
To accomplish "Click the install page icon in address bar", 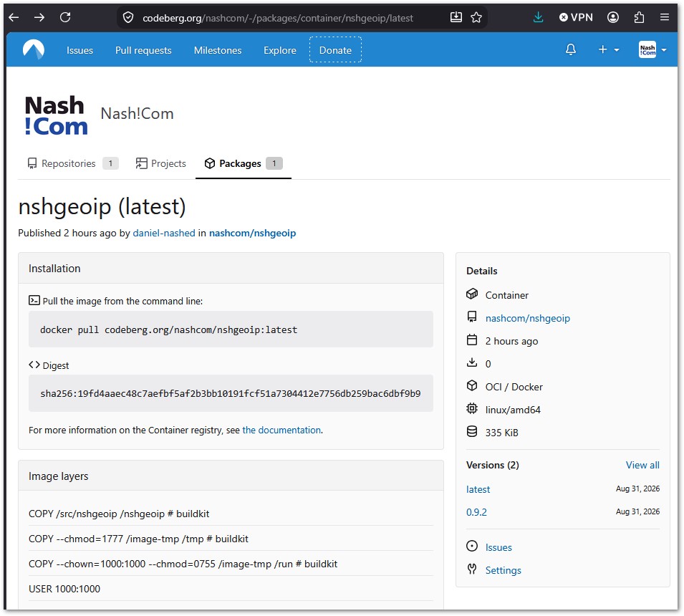I will click(x=456, y=17).
